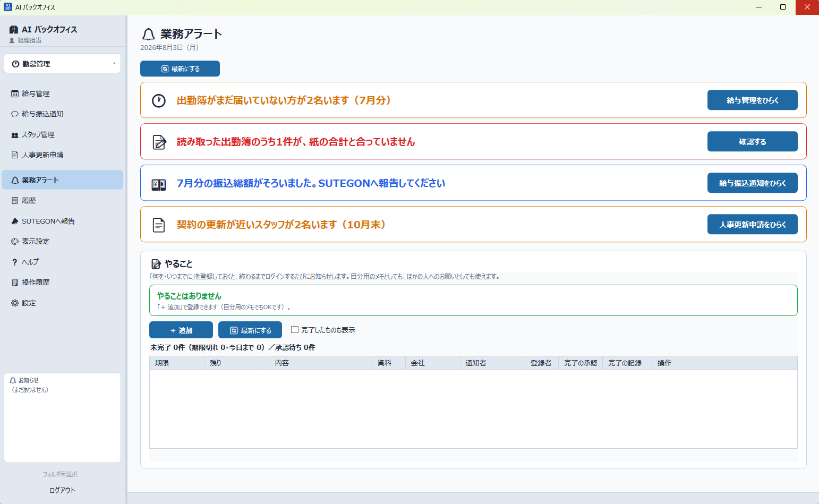Click the 会社 column header
Viewport: 819px width, 504px height.
(433, 363)
